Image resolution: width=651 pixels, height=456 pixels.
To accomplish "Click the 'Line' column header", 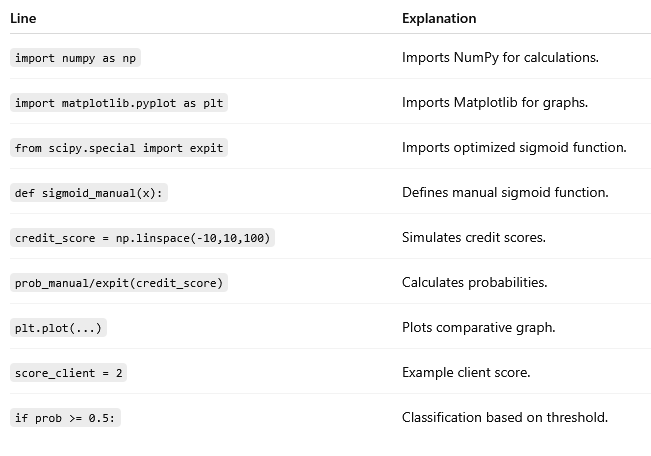I will [x=23, y=18].
